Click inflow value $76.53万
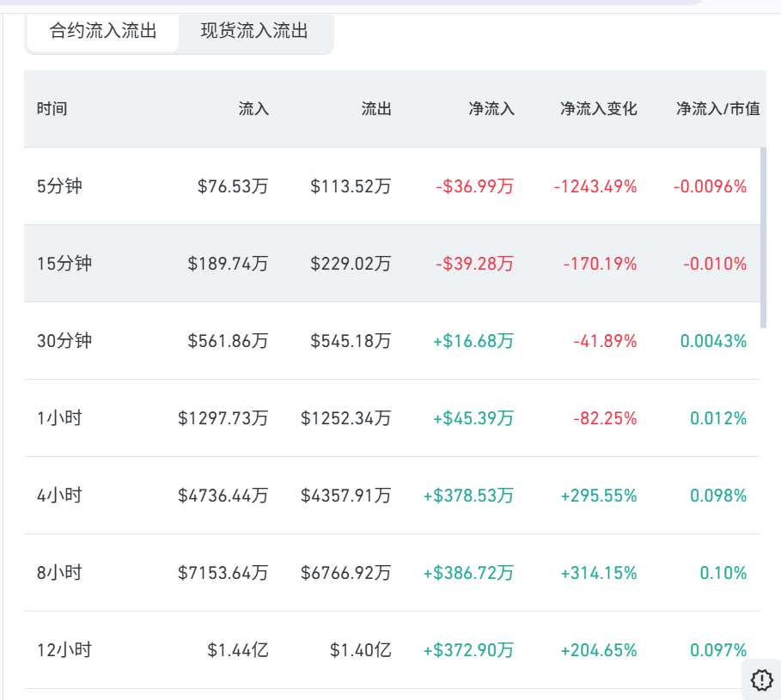 [233, 186]
